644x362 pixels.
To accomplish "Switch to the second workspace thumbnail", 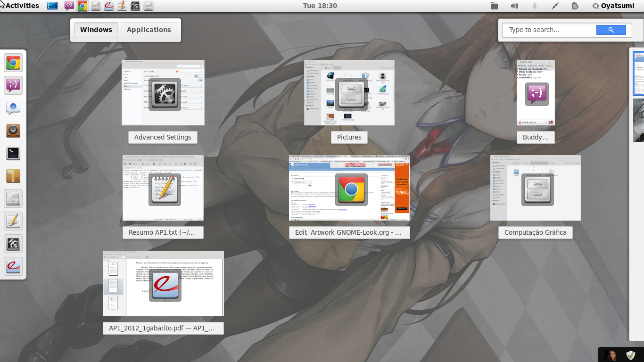I will coord(638,120).
